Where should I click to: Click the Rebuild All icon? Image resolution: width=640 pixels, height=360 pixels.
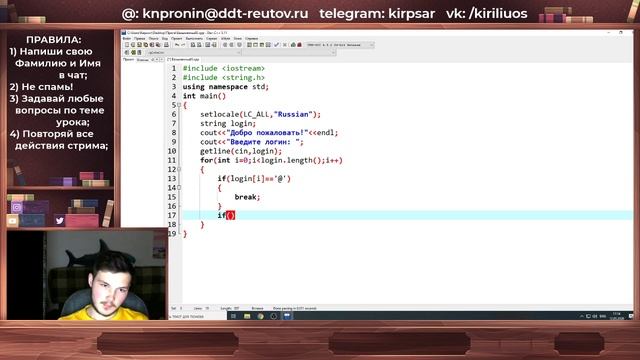pos(269,45)
